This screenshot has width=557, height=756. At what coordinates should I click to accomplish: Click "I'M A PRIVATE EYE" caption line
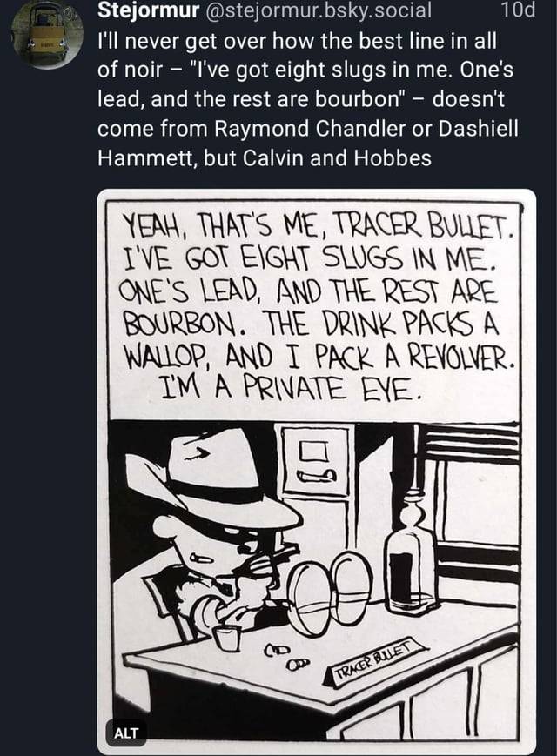coord(291,387)
